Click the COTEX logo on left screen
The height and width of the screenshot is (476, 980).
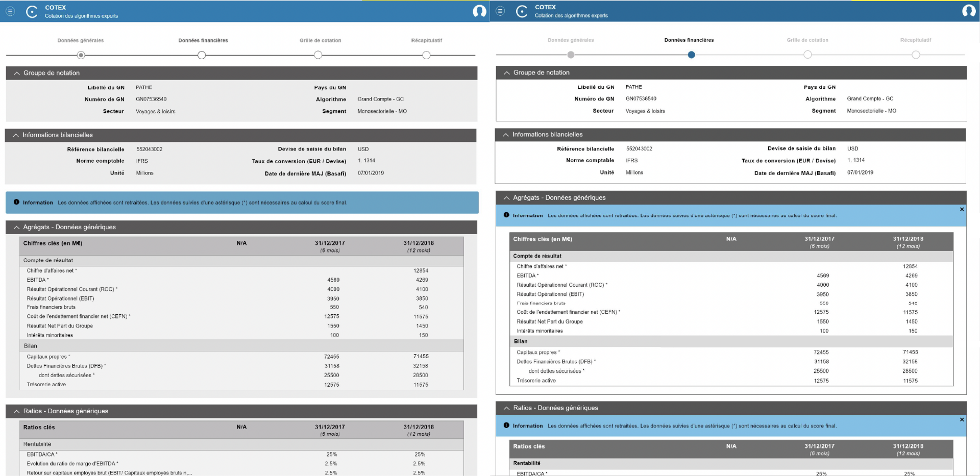point(32,12)
